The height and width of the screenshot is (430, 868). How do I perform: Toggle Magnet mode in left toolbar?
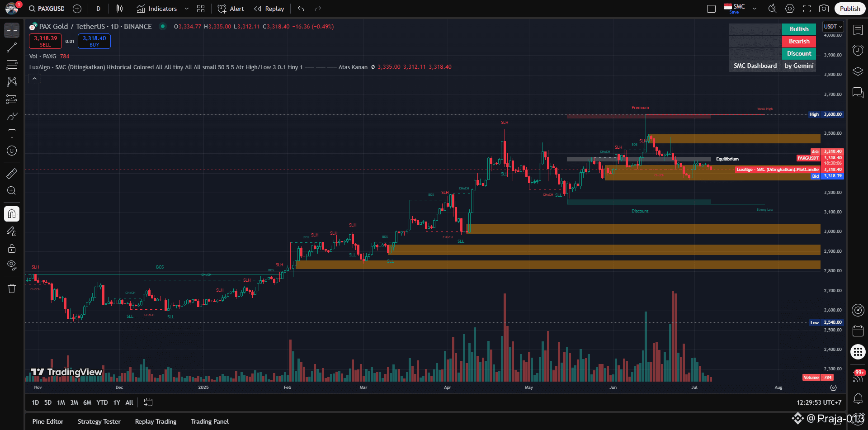12,214
